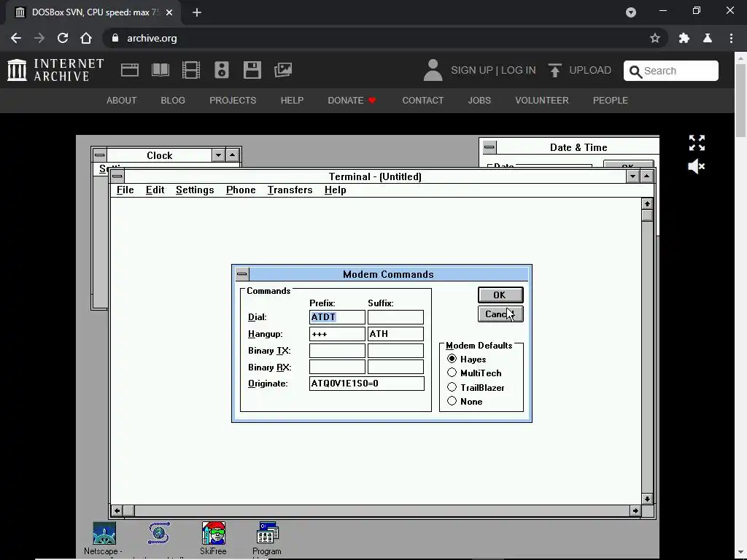Select None under Modem Defaults
Screen dimensions: 747x560
point(452,401)
